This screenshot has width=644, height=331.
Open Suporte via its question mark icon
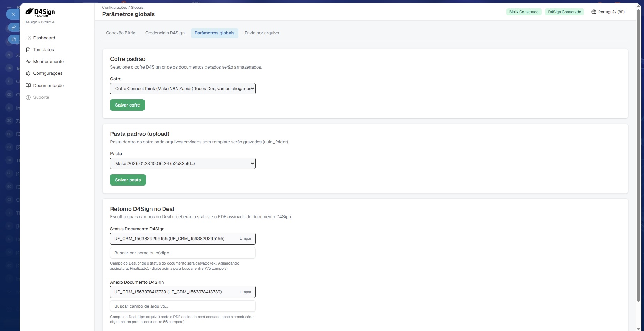[28, 97]
